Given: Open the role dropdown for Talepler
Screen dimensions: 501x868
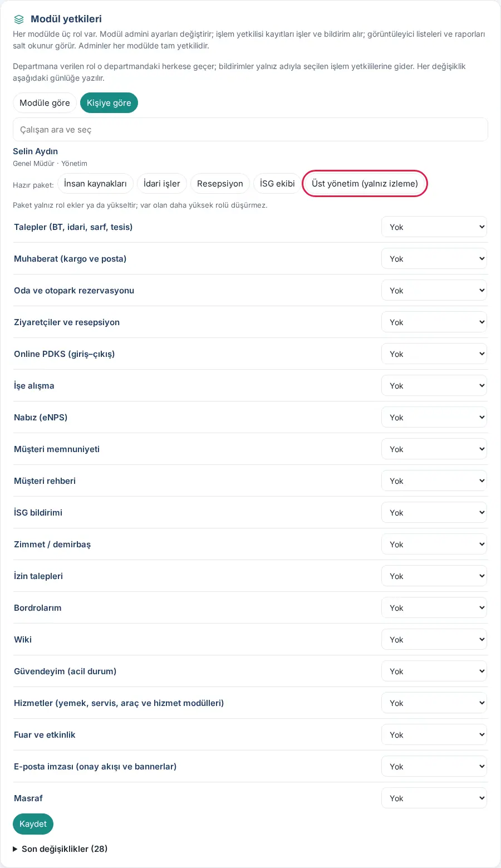Looking at the screenshot, I should (x=434, y=227).
